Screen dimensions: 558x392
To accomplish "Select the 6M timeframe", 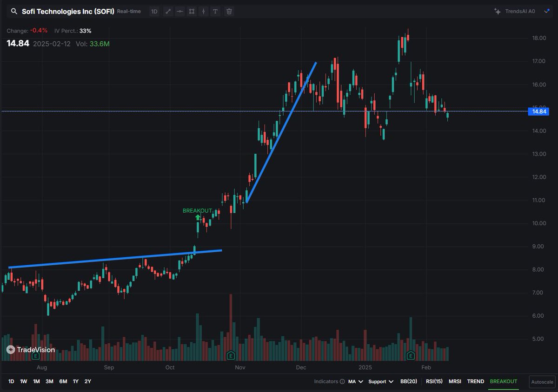I will 63,381.
